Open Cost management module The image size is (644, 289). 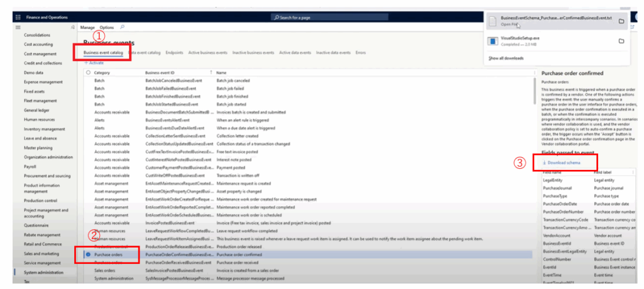pyautogui.click(x=40, y=54)
